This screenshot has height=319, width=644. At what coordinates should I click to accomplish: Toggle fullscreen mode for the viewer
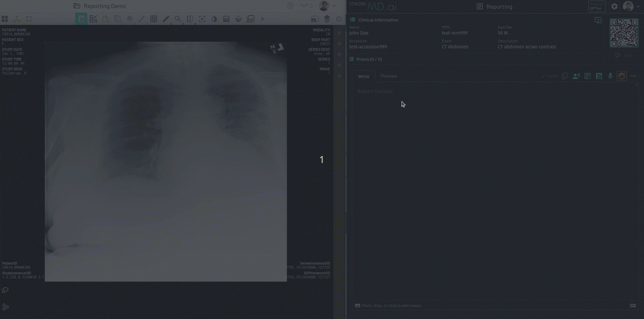(29, 19)
